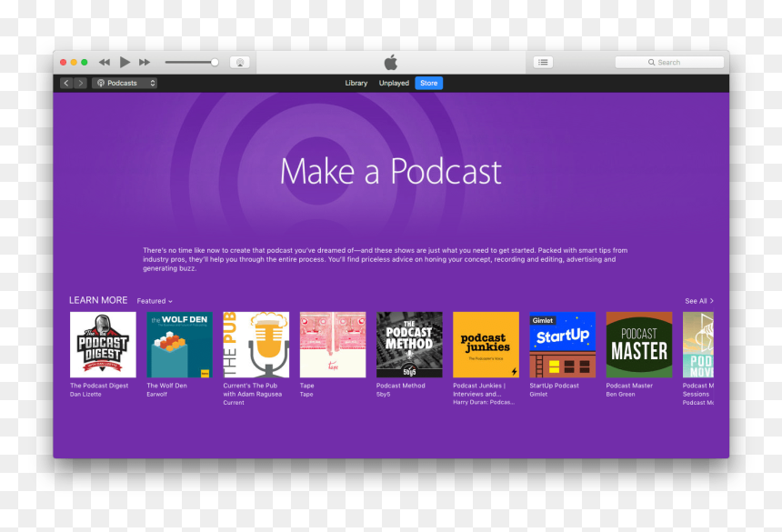
Task: Open the Gimlet StartUp artwork
Action: click(563, 345)
